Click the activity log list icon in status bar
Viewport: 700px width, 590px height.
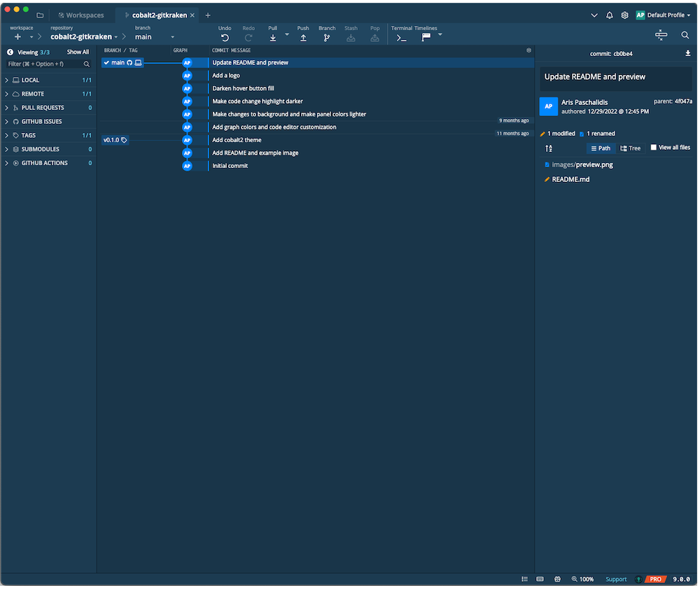526,580
